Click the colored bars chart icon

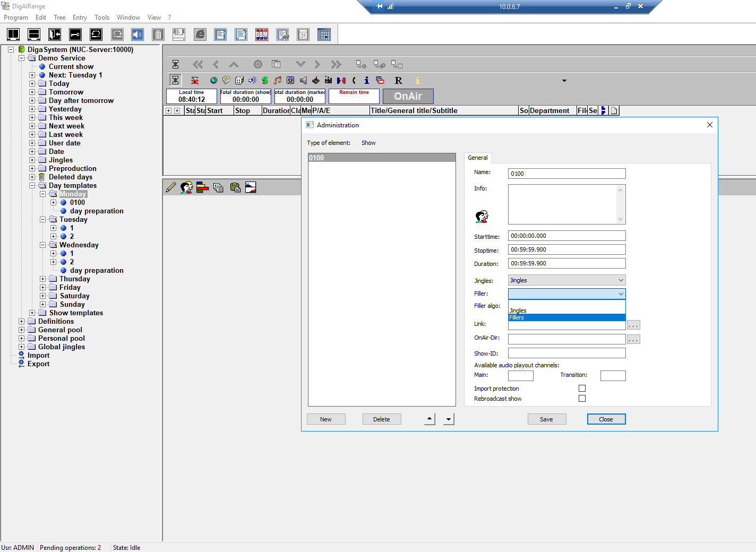[x=202, y=187]
